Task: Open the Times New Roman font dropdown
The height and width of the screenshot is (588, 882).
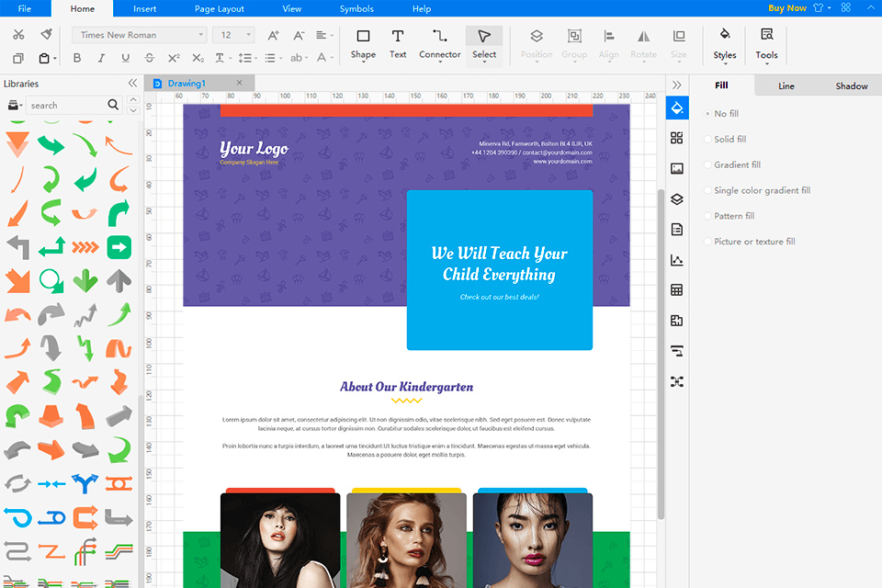Action: (138, 35)
